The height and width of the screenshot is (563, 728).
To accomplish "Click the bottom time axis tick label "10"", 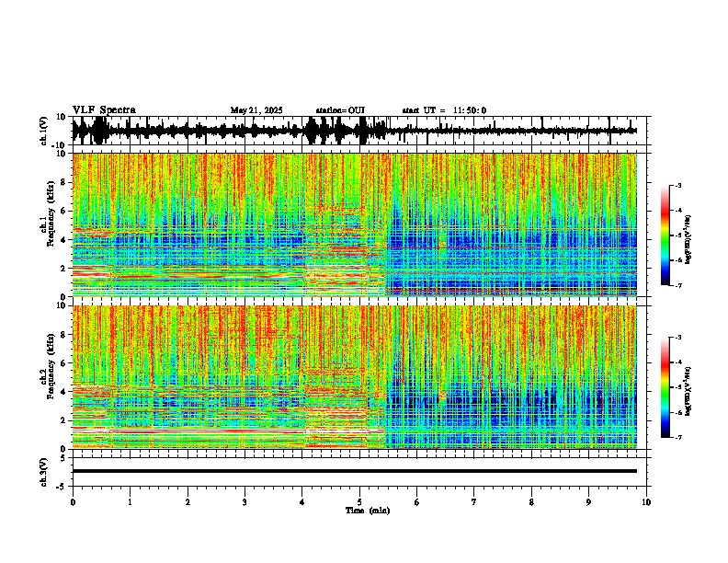I will pyautogui.click(x=646, y=502).
